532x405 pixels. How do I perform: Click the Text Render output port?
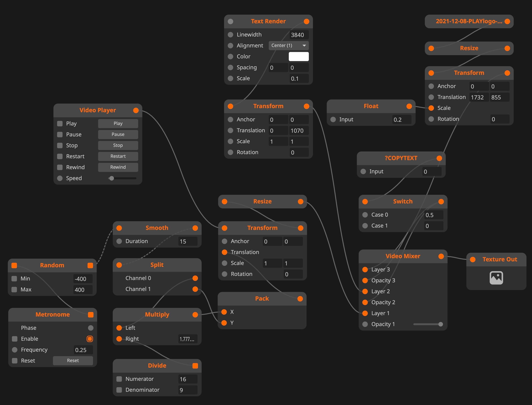coord(306,21)
